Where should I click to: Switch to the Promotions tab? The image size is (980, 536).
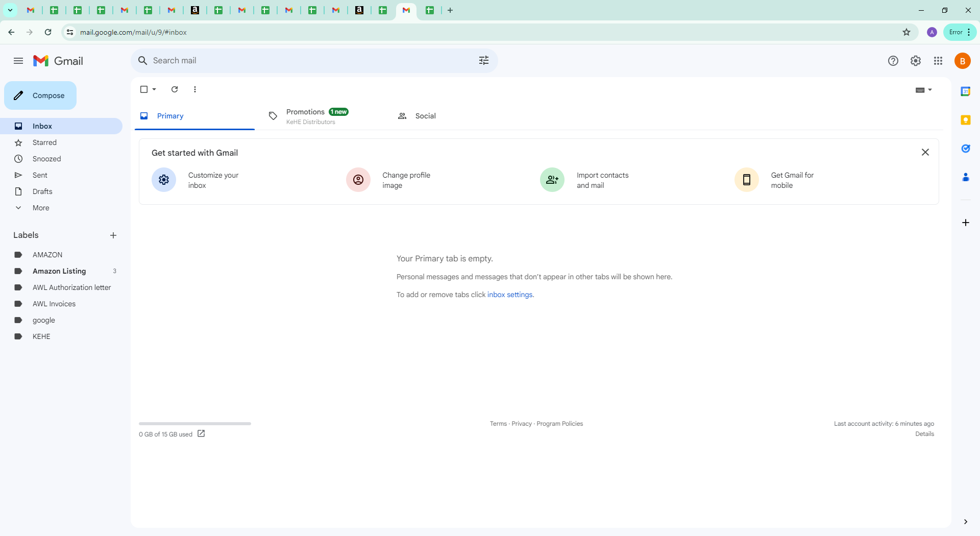pos(323,116)
